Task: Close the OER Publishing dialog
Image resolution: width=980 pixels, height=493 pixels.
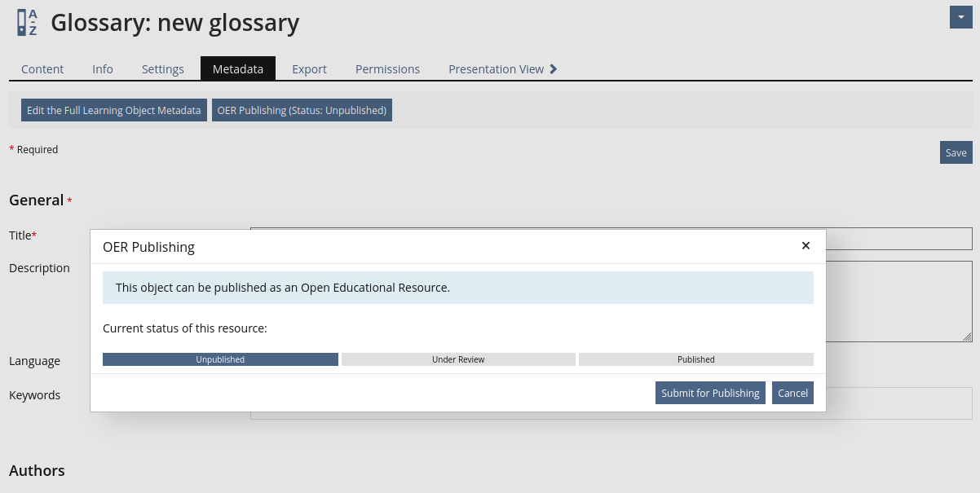Action: point(806,245)
